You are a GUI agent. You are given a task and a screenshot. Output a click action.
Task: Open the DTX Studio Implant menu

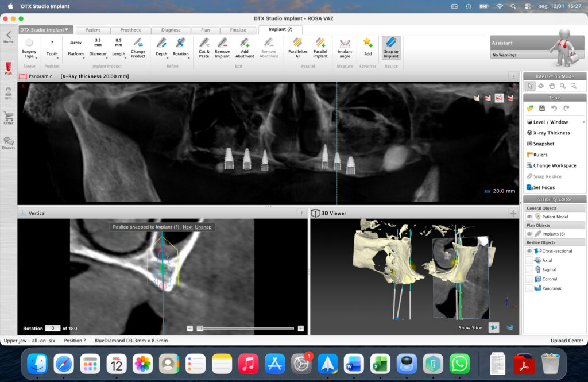click(44, 29)
